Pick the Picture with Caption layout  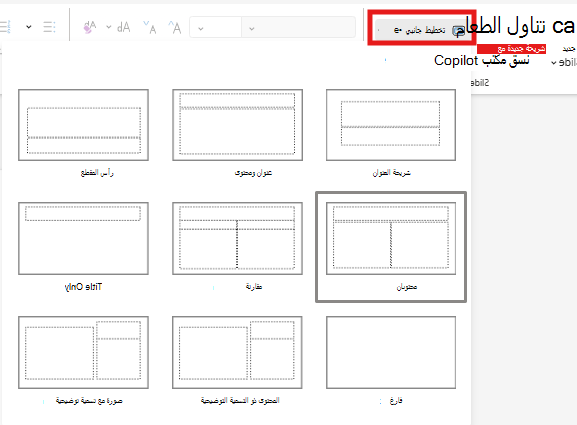click(x=84, y=353)
